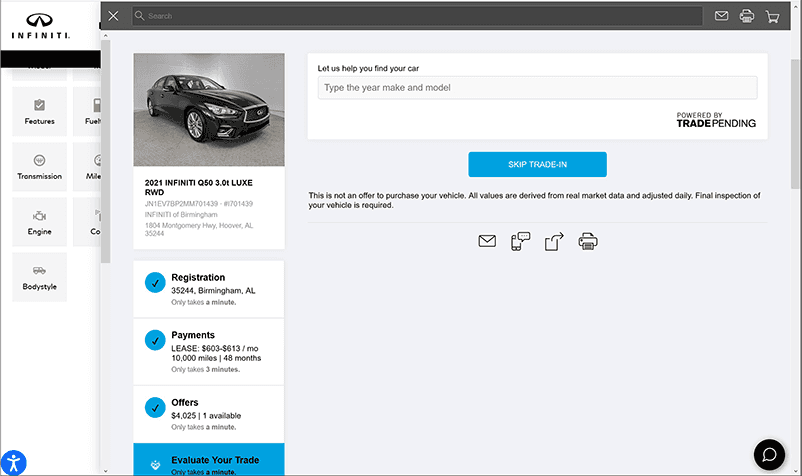Click the Payments checkmark circle

155,340
